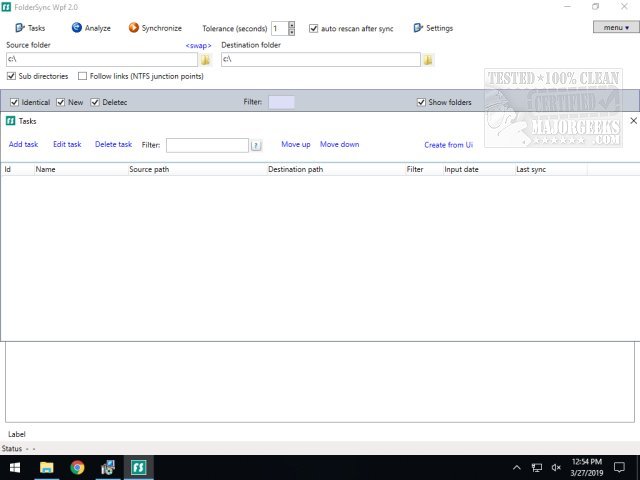Toggle the New checkbox
This screenshot has width=640, height=480.
coord(61,102)
